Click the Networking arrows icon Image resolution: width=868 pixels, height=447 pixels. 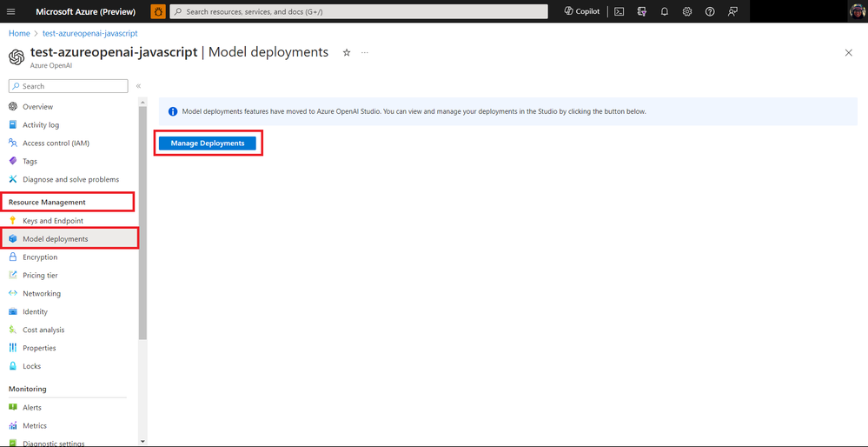point(13,294)
